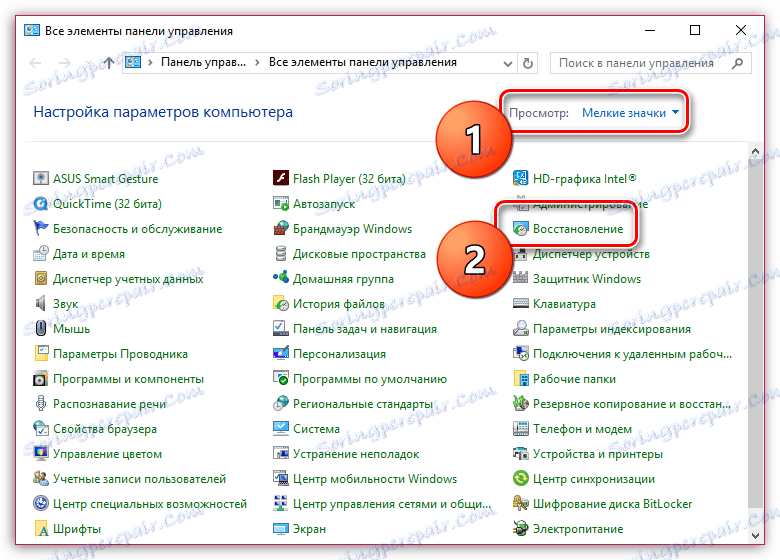Image resolution: width=780 pixels, height=560 pixels.
Task: Click the Центр синхронизации icon
Action: (520, 478)
